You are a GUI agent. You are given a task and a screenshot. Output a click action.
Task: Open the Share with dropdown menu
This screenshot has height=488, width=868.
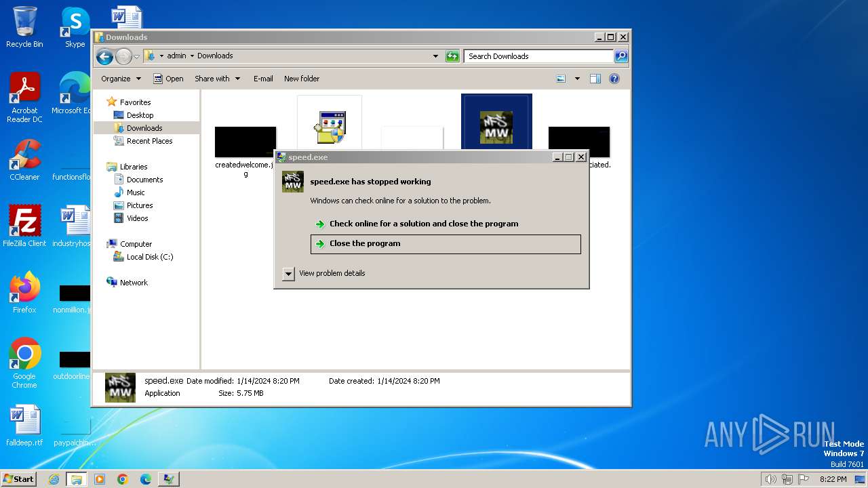(x=217, y=79)
